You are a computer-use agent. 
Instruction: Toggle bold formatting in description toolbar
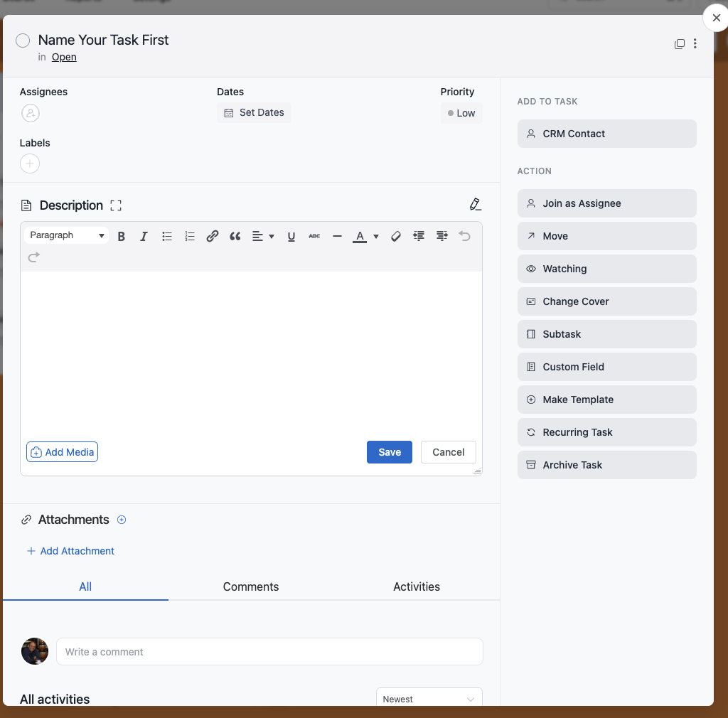[x=122, y=237]
